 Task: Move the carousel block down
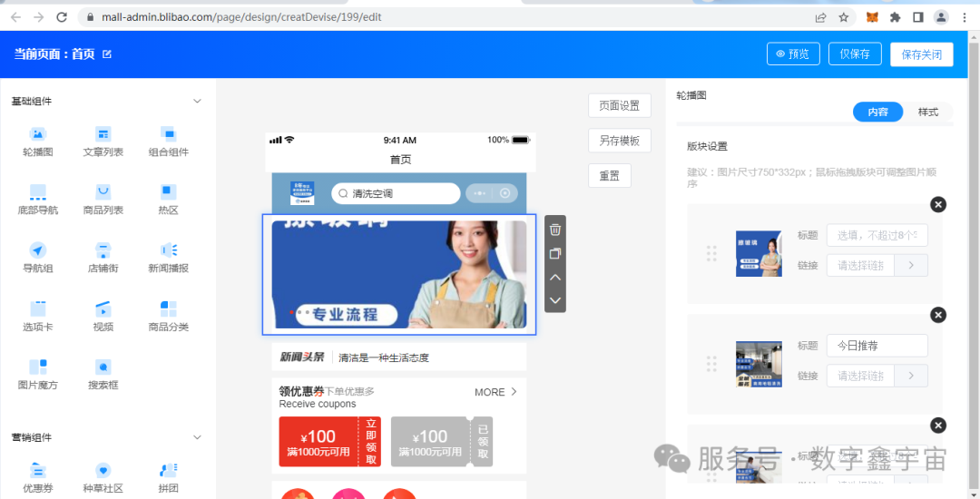pos(555,300)
